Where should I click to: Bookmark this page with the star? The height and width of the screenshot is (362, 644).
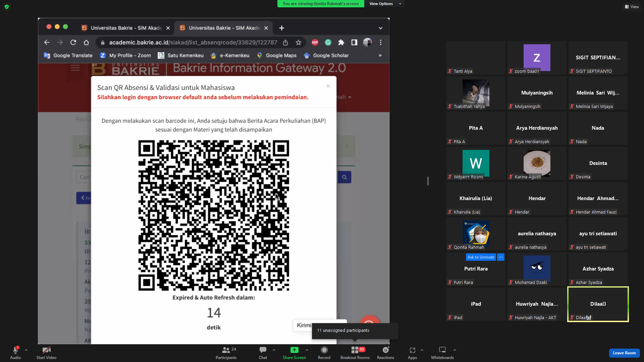point(299,43)
